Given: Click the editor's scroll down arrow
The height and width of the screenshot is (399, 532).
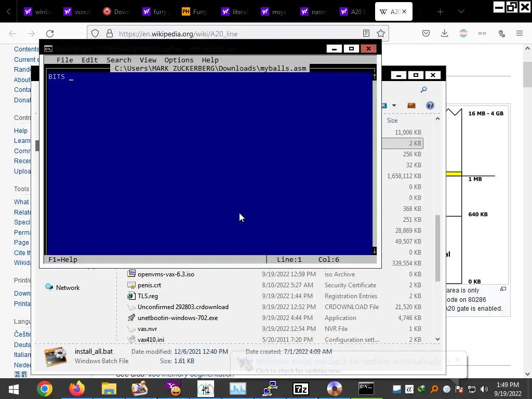Looking at the screenshot, I should pyautogui.click(x=374, y=251).
